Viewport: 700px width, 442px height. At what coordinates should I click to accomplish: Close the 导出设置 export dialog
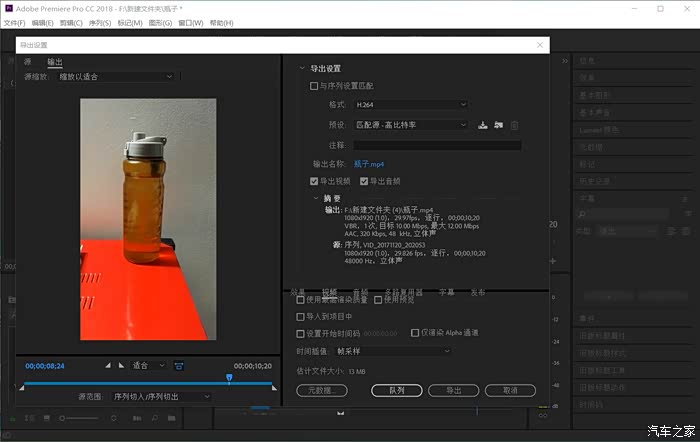pyautogui.click(x=540, y=45)
